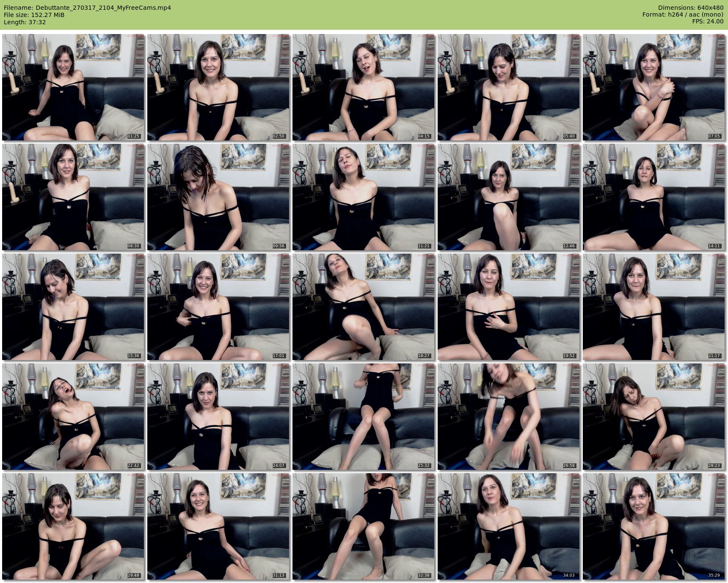This screenshot has width=728, height=583.
Task: Click the File size 152.27 MiB text
Action: pyautogui.click(x=34, y=15)
